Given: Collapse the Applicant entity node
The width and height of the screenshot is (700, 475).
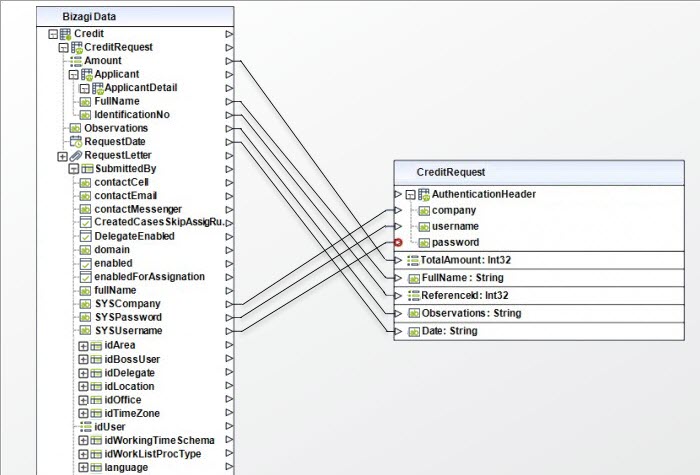Looking at the screenshot, I should pos(74,75).
